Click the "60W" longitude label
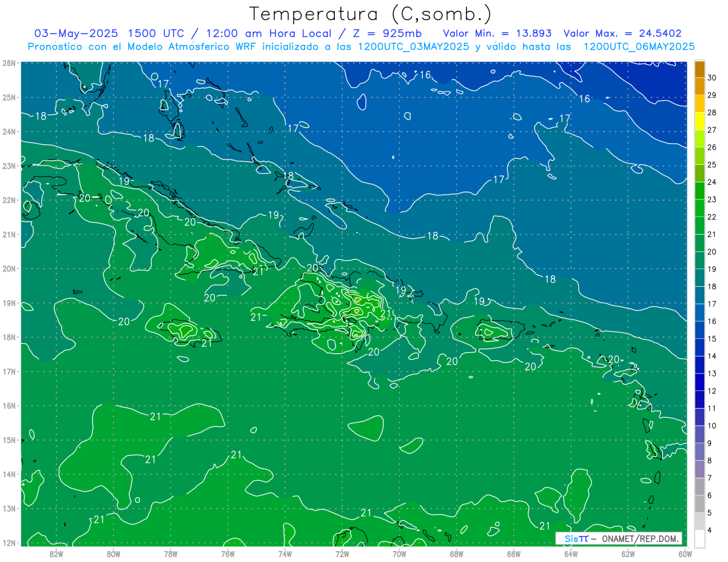Viewport: 728px width, 562px height. [686, 554]
